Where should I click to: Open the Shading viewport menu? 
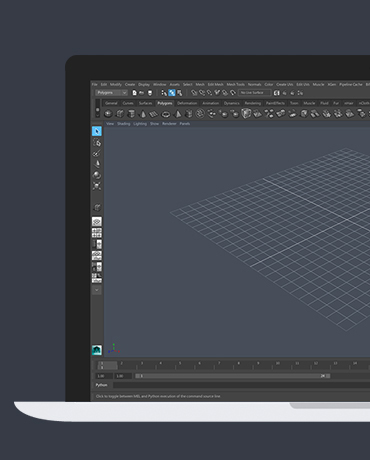(124, 124)
